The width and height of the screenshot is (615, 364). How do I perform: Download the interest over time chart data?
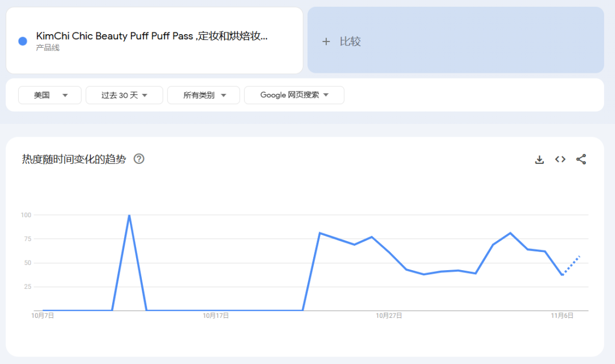pyautogui.click(x=539, y=159)
